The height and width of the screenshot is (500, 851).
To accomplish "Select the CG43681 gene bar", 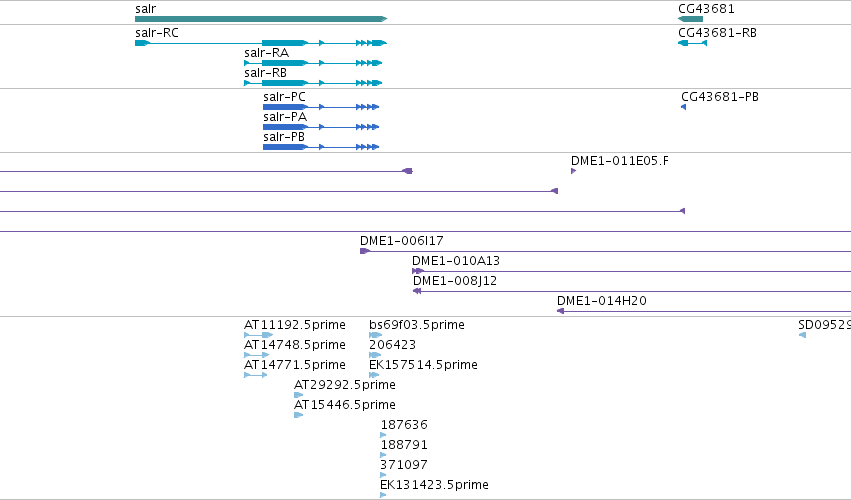I will coord(690,19).
